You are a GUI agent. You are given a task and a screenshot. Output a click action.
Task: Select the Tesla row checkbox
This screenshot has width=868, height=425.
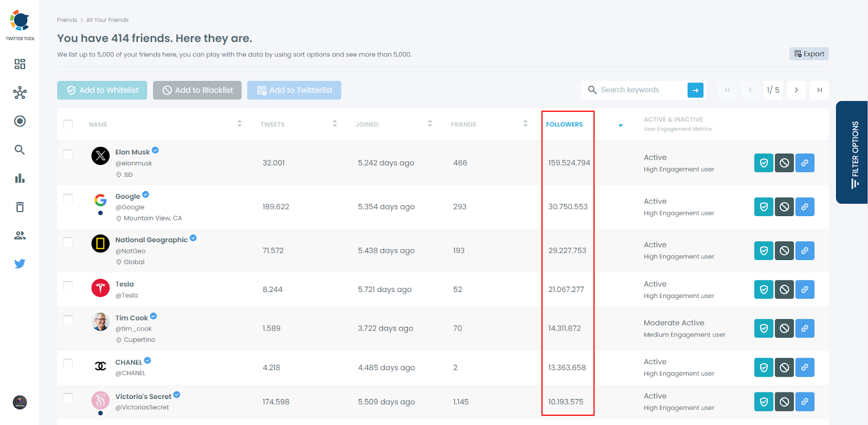pyautogui.click(x=68, y=286)
